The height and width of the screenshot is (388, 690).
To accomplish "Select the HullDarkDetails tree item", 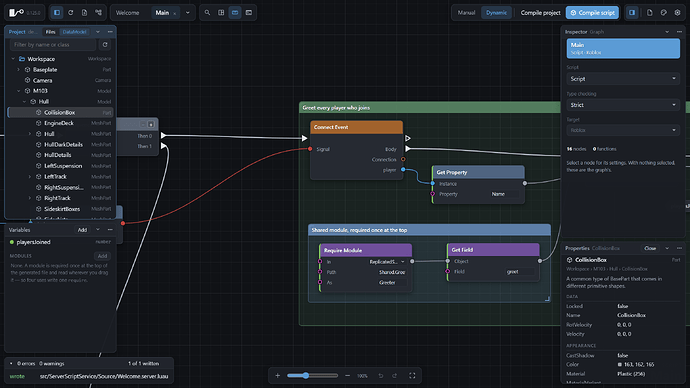I will pyautogui.click(x=61, y=144).
